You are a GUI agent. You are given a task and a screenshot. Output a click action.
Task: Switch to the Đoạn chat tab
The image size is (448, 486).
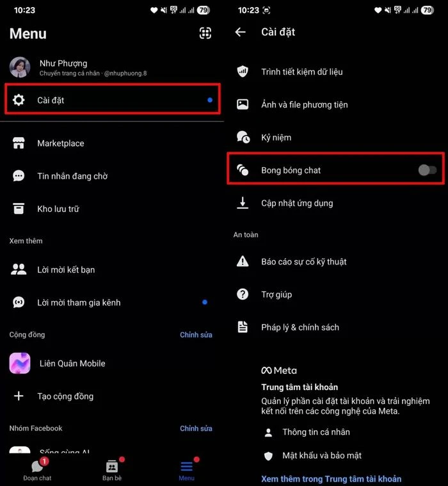point(37,469)
